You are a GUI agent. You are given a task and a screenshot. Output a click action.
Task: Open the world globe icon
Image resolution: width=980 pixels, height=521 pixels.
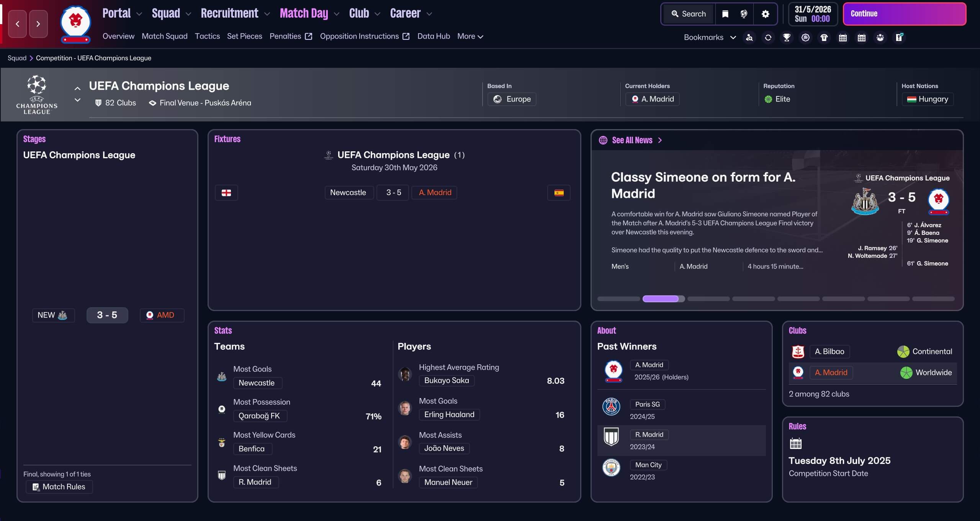744,14
